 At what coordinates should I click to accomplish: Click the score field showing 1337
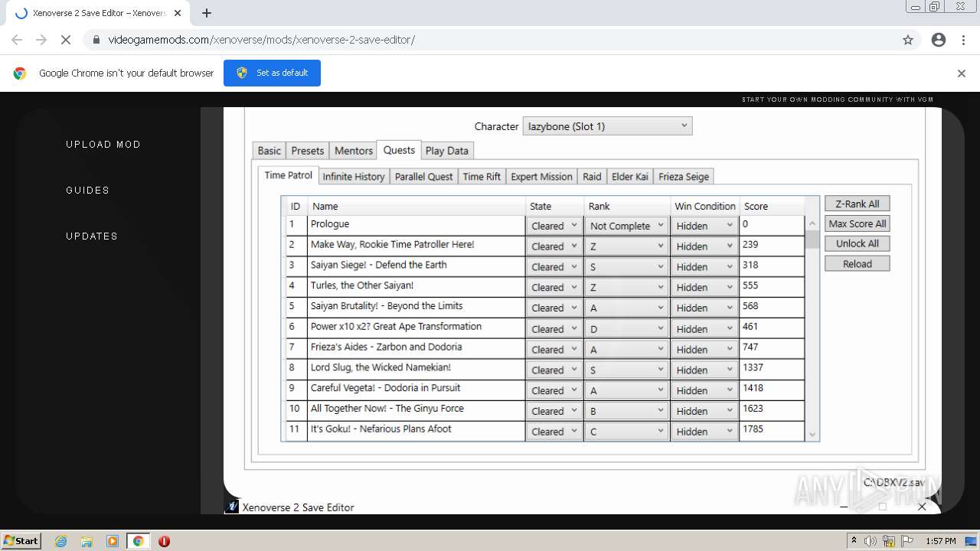click(x=772, y=369)
